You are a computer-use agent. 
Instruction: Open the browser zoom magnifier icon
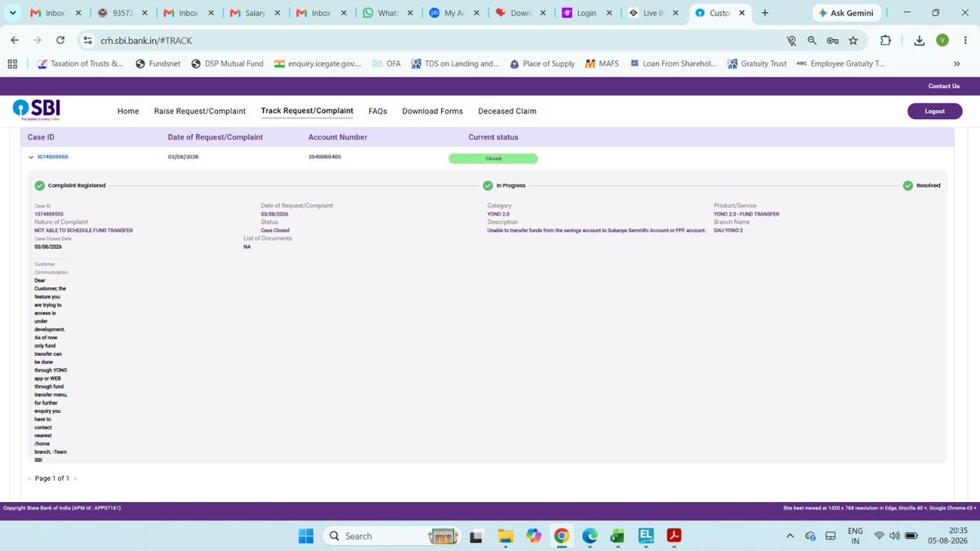[812, 40]
